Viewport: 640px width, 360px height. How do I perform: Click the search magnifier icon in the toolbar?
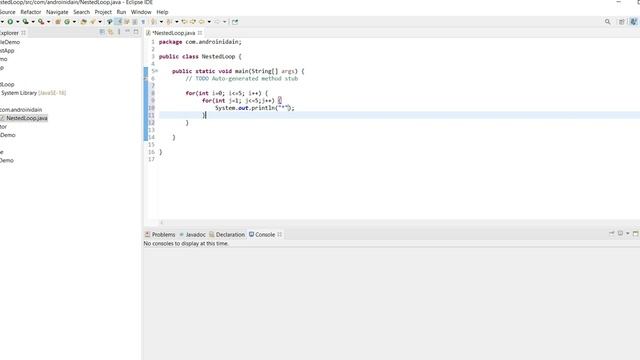(x=608, y=22)
